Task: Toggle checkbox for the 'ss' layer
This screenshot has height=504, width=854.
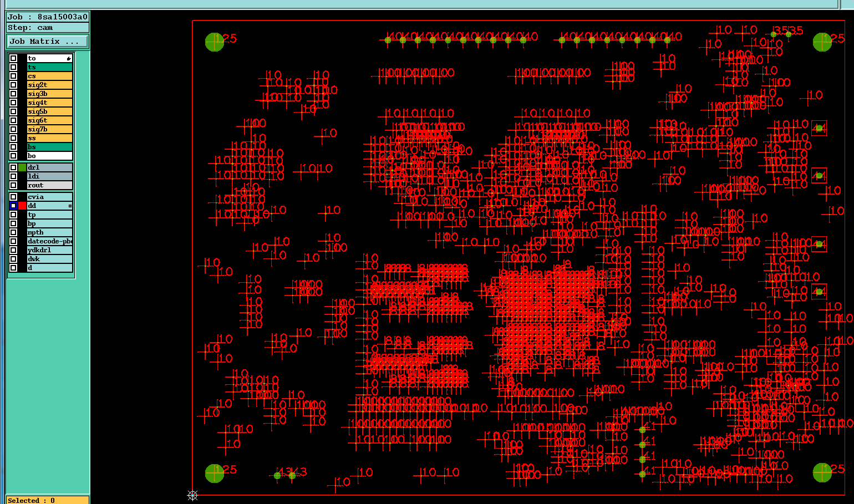Action: tap(13, 138)
